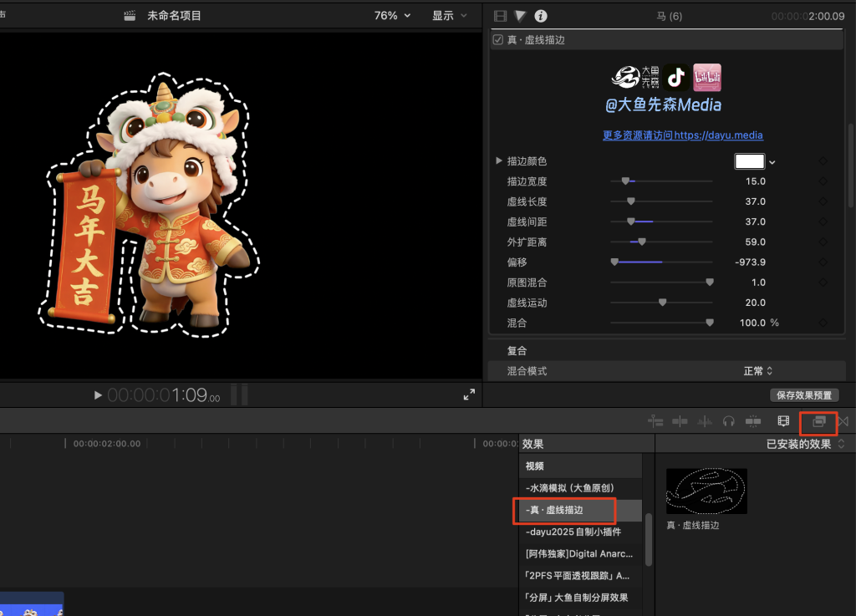Open the transitions browser bowtie icon
The width and height of the screenshot is (856, 616).
(x=843, y=421)
